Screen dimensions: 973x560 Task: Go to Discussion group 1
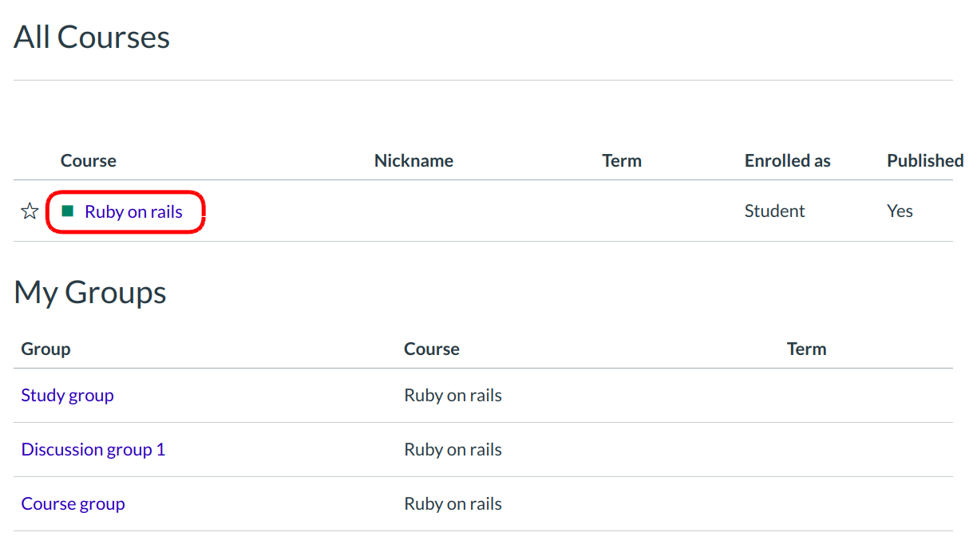pyautogui.click(x=93, y=450)
